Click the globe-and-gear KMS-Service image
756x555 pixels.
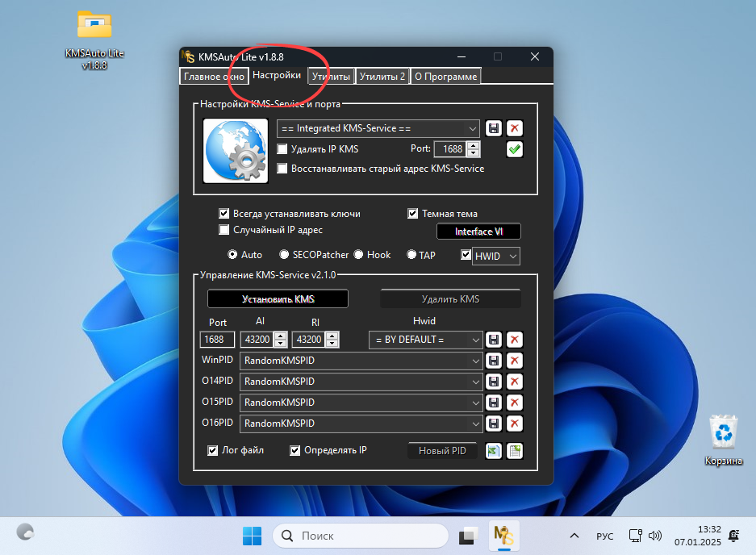pyautogui.click(x=235, y=150)
